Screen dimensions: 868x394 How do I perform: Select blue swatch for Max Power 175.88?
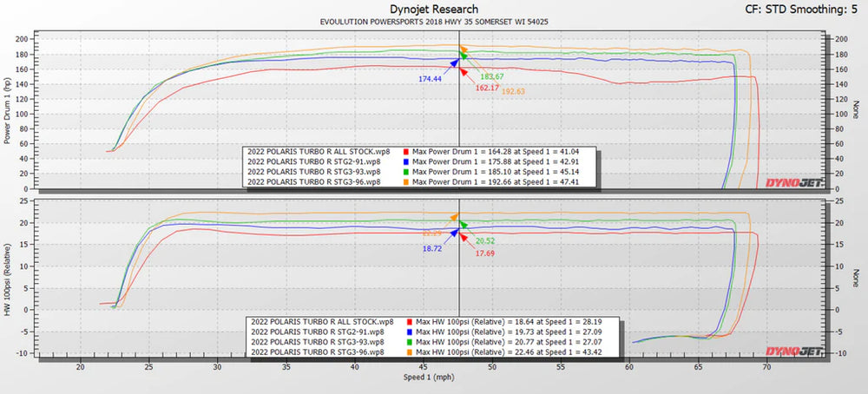point(406,161)
